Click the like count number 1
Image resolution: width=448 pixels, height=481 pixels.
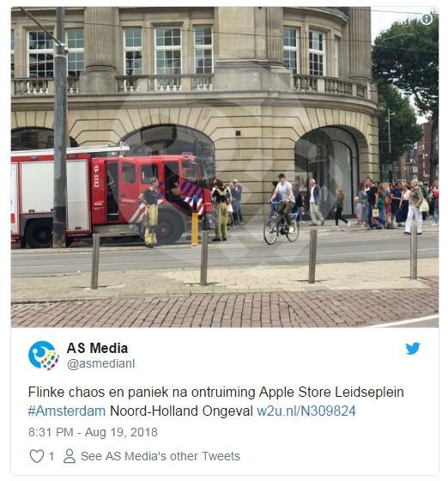[51, 456]
